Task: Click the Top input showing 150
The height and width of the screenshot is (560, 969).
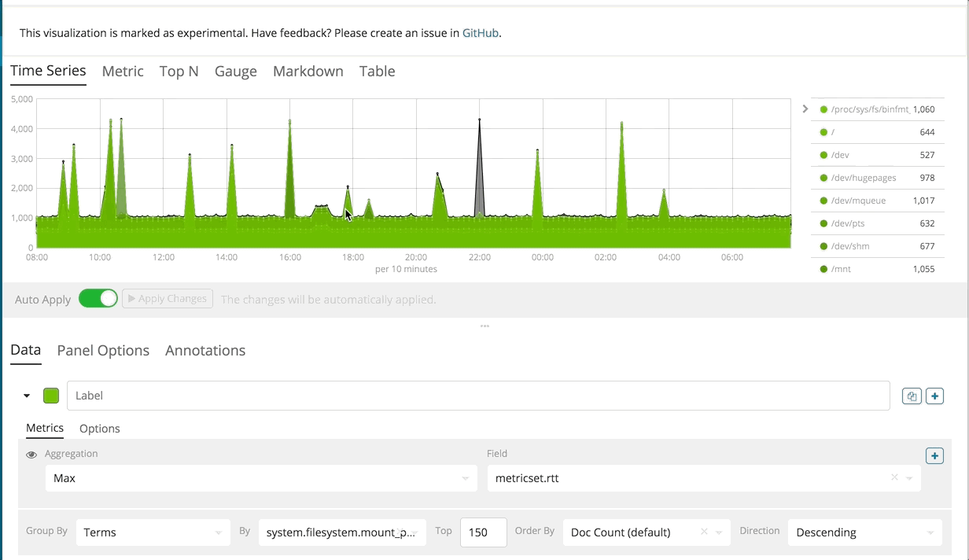Action: pos(483,532)
